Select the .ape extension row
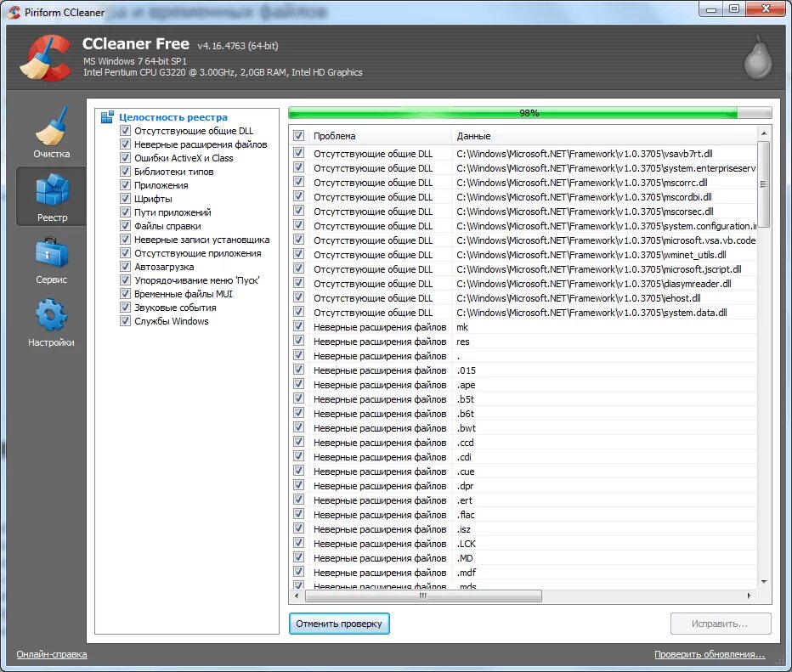This screenshot has width=792, height=672. [523, 385]
